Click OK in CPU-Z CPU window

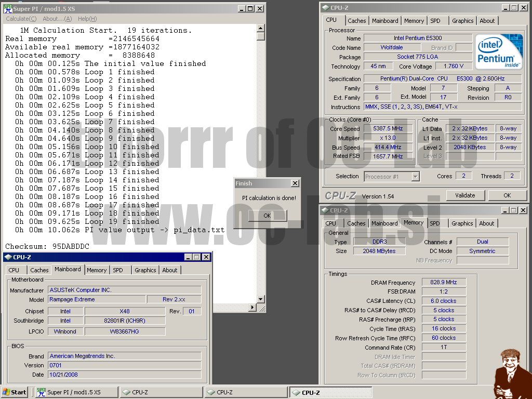507,195
